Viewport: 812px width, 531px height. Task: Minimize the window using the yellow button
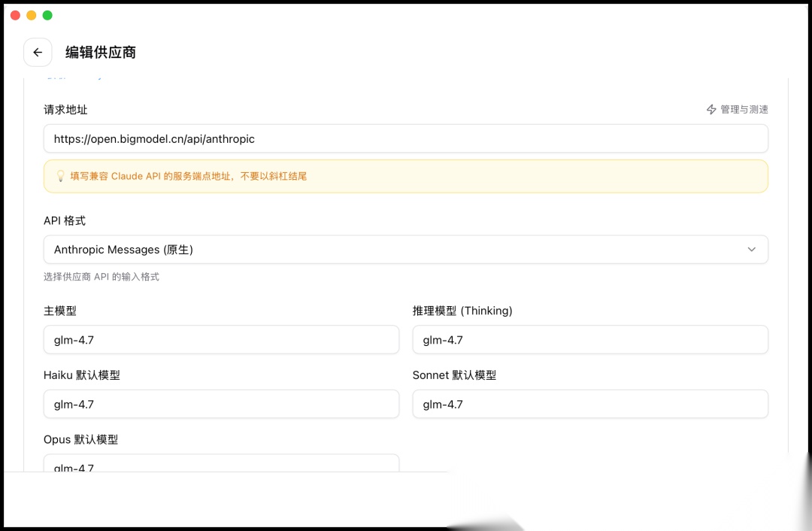point(31,15)
